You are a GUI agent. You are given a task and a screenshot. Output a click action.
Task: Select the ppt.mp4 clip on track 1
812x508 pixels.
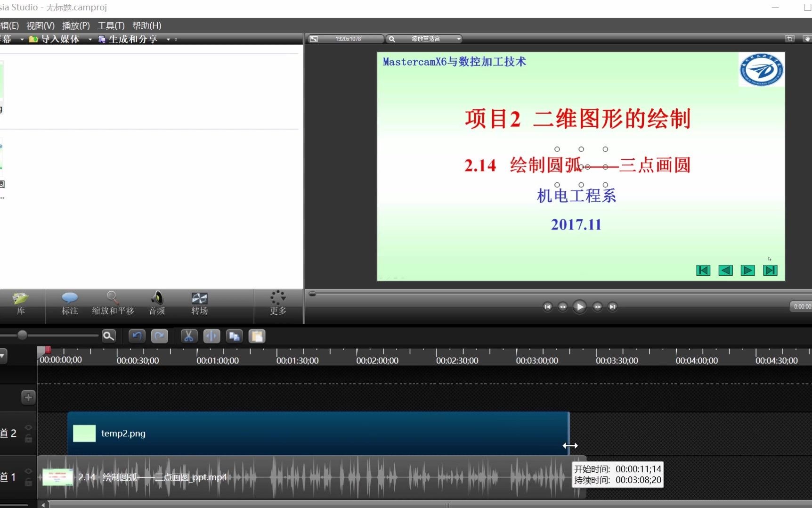[311, 477]
